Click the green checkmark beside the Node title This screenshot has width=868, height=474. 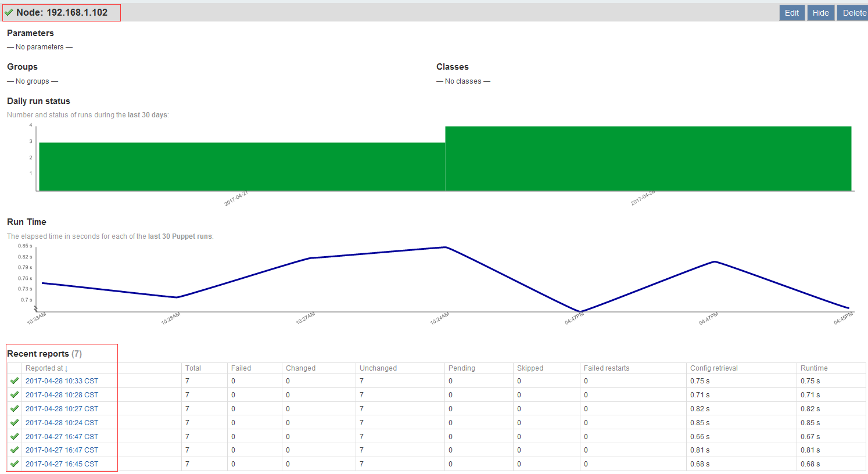tap(9, 12)
